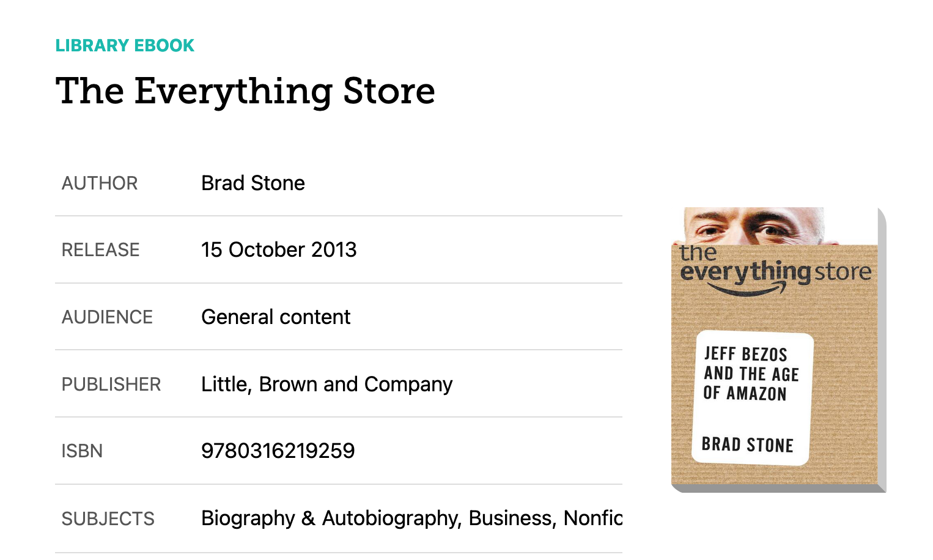Click the PUBLISHER row label

point(111,385)
